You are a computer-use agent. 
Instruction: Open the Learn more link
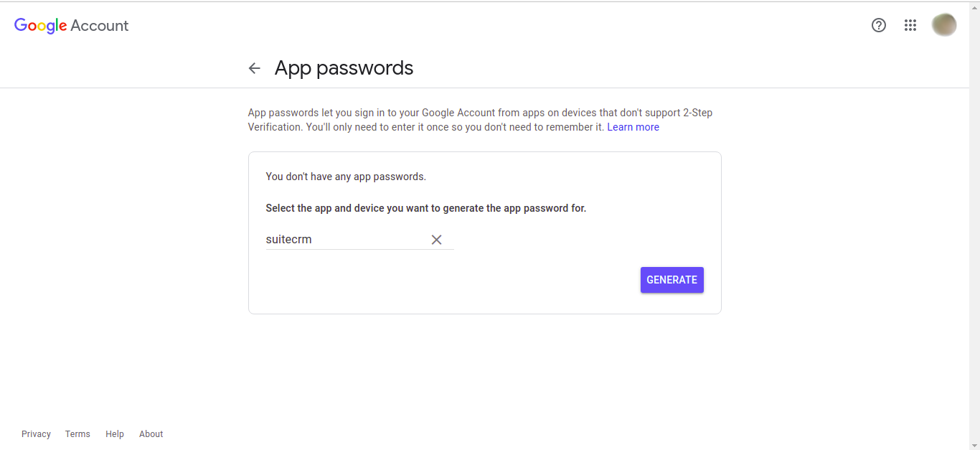(633, 126)
